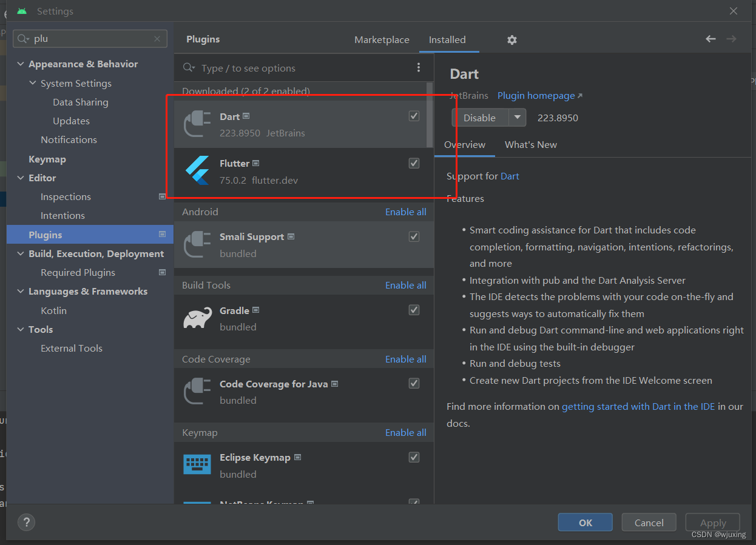Click the badge icon beside Flutter name
Screen dimensions: 756x545
[255, 163]
